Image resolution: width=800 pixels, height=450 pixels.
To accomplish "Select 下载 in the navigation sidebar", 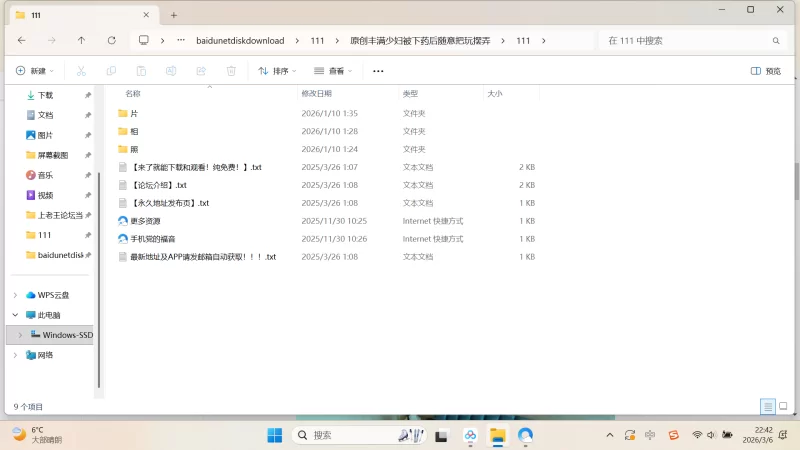I will (x=45, y=95).
